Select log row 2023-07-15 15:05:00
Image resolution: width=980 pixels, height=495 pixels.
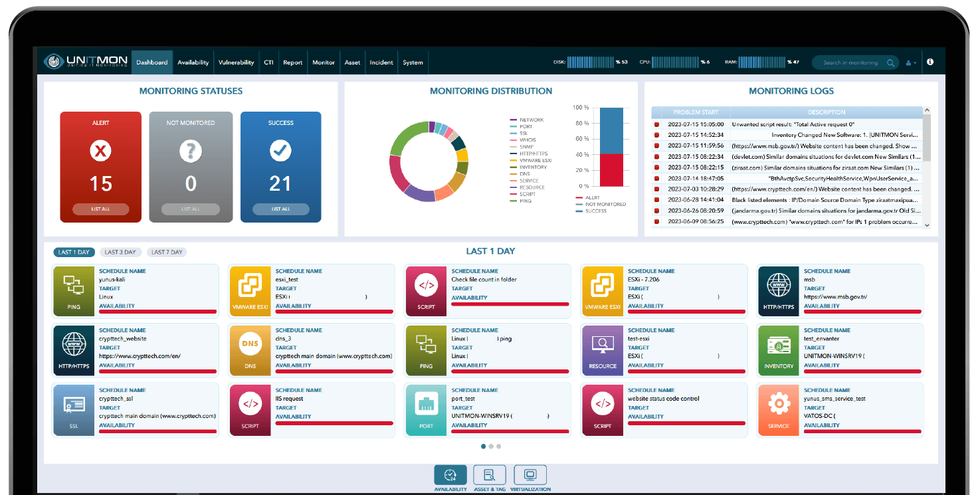[x=787, y=124]
